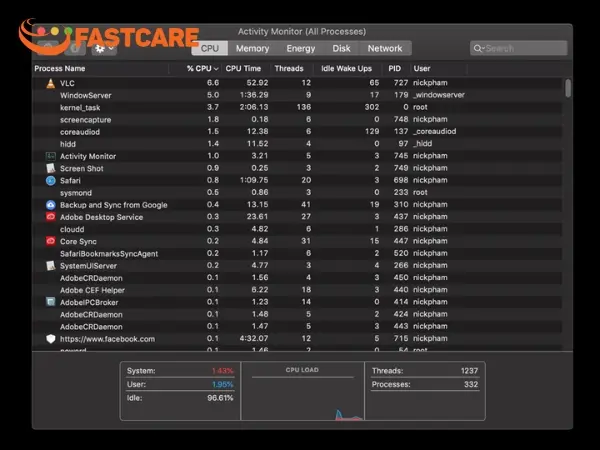Image resolution: width=600 pixels, height=450 pixels.
Task: Click the Backup and Sync cloud icon
Action: pos(51,205)
